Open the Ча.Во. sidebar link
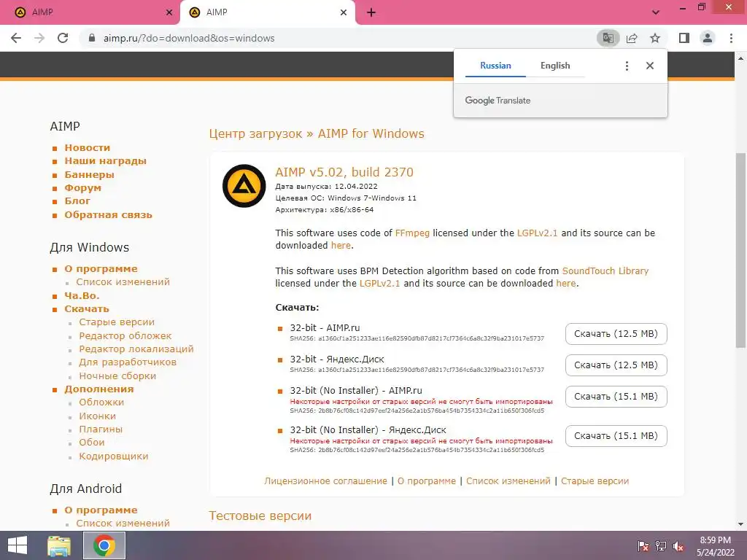Viewport: 747px width, 560px height. (x=82, y=296)
